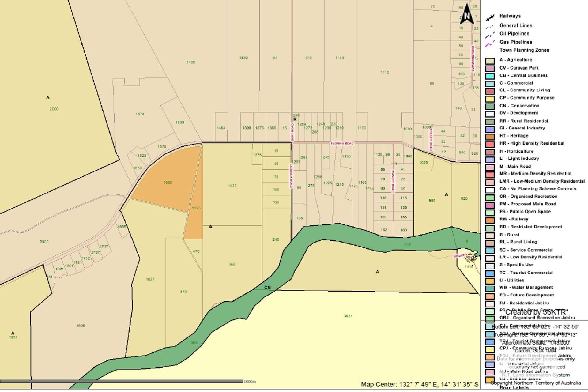Viewport: 588px width, 392px height.
Task: Click parcel number 1480
Action: click(x=190, y=62)
